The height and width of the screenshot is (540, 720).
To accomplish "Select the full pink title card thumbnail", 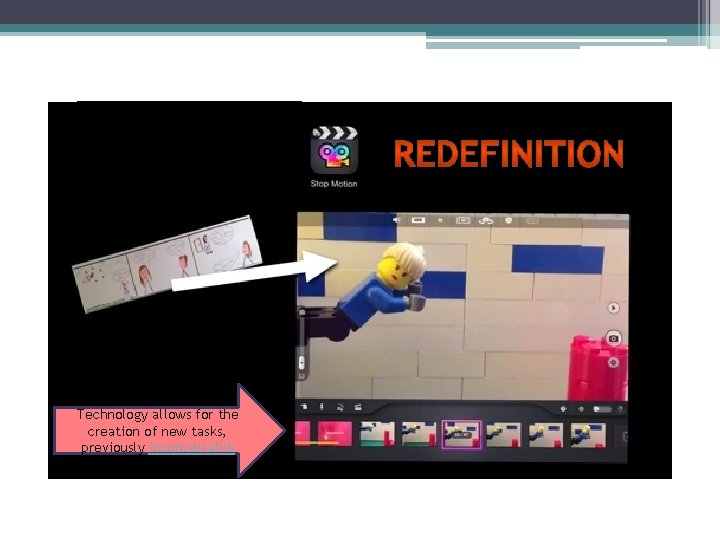I will click(335, 434).
